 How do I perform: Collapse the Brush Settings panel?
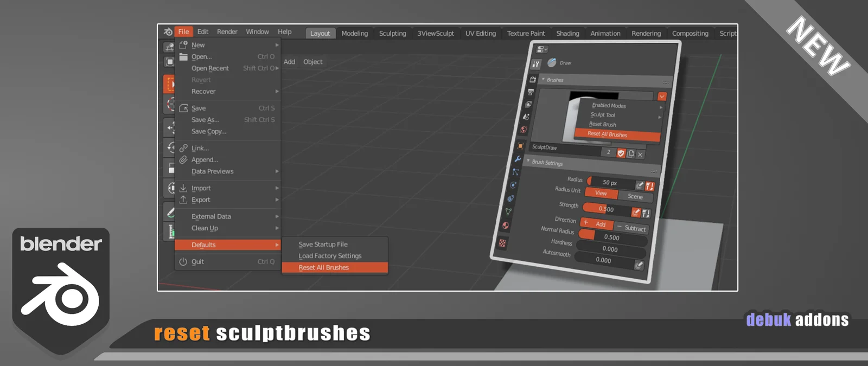pos(528,161)
